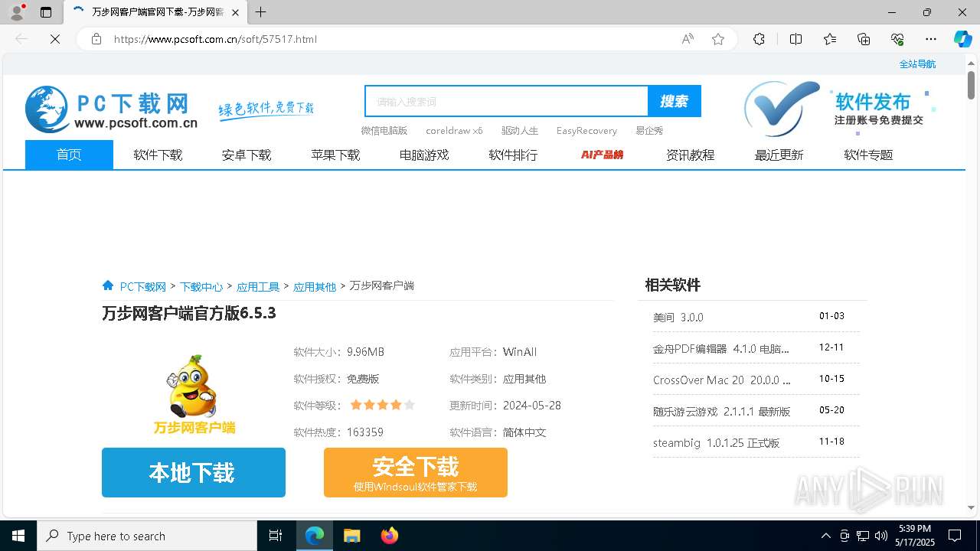Open the 最近更新 nav tab

coord(779,155)
